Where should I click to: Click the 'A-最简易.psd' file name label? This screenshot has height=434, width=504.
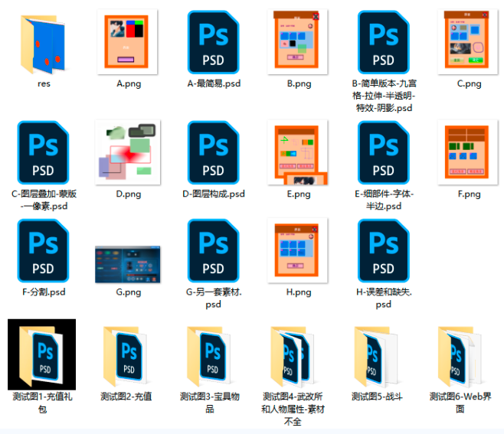pos(214,84)
